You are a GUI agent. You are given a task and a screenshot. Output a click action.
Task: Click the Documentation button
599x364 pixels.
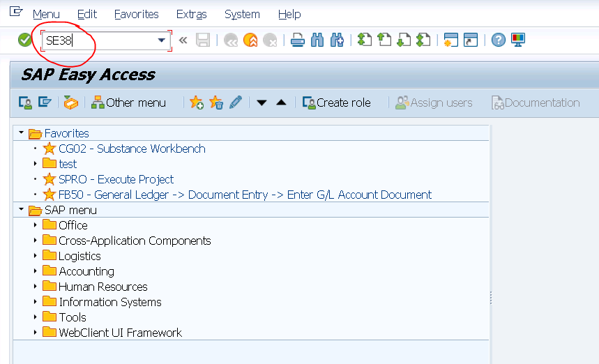pyautogui.click(x=536, y=103)
